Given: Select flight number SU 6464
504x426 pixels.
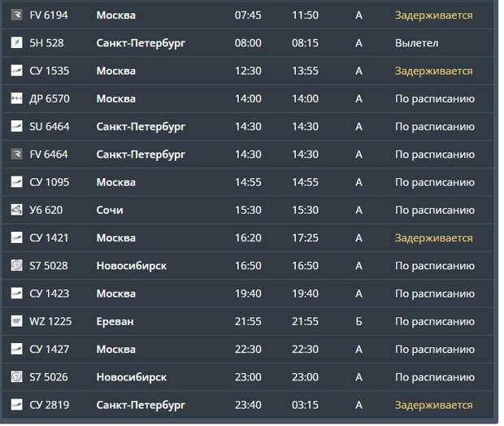Looking at the screenshot, I should [49, 126].
